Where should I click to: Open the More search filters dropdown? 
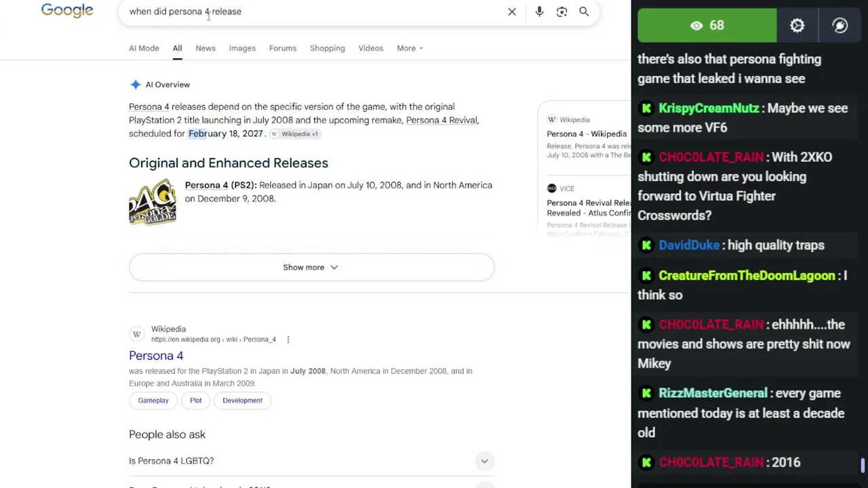(x=410, y=48)
